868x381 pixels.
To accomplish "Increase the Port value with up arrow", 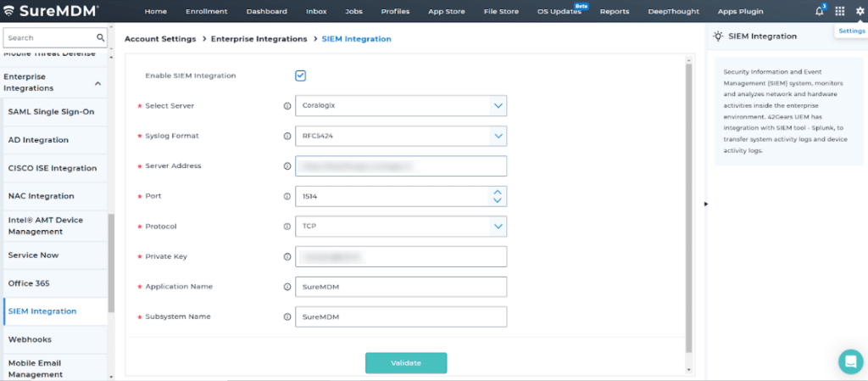I will [497, 192].
